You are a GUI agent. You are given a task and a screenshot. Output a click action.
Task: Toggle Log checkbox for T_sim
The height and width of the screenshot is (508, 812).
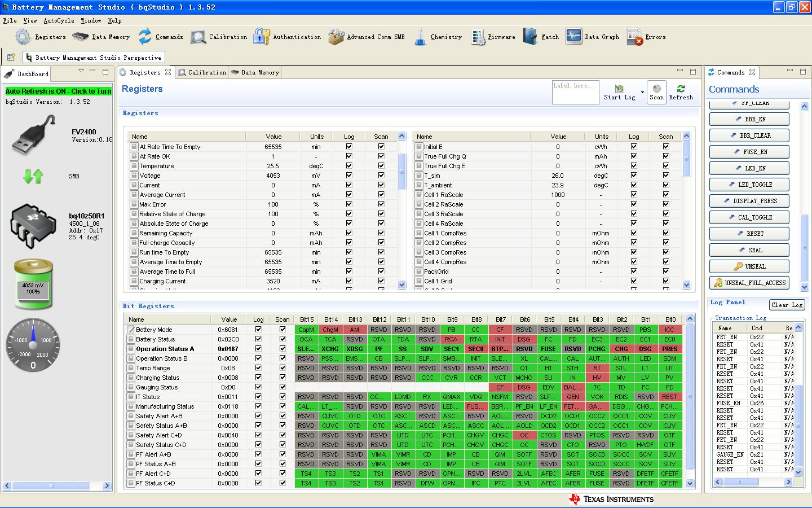(634, 176)
